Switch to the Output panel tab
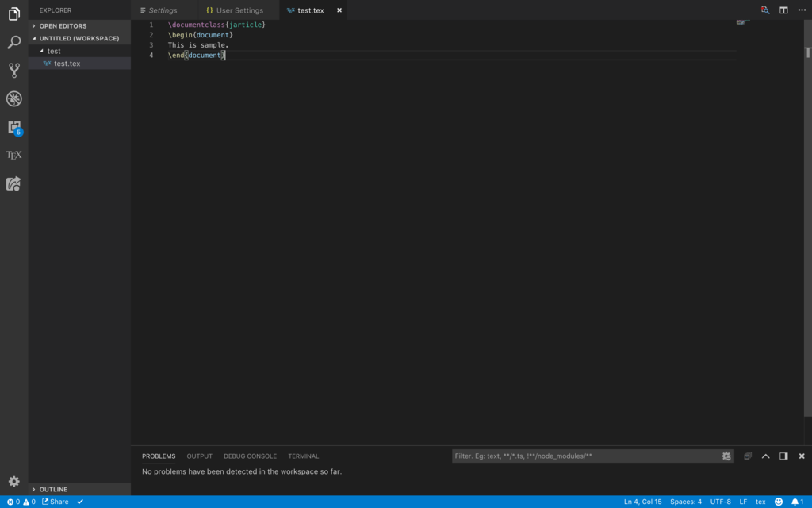This screenshot has height=508, width=812. click(199, 456)
